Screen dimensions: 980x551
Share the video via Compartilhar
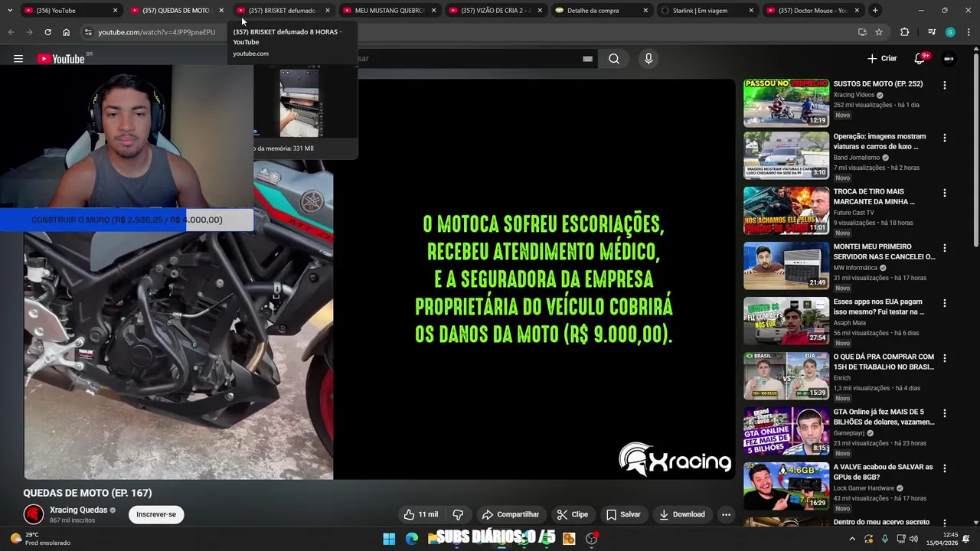coord(511,514)
